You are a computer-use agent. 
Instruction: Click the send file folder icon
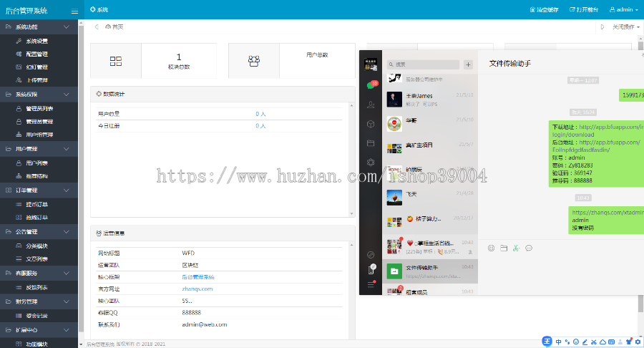pyautogui.click(x=504, y=248)
